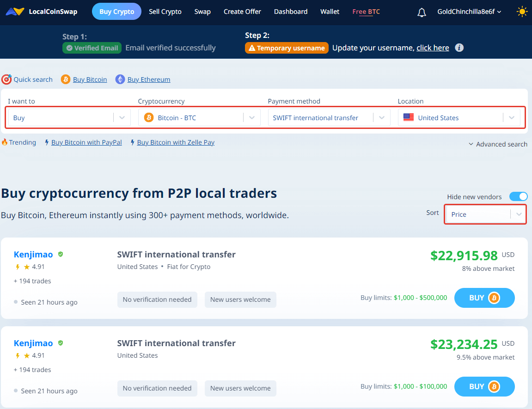Click the 8% above market text
Viewport: 532px width, 409px height.
click(488, 269)
